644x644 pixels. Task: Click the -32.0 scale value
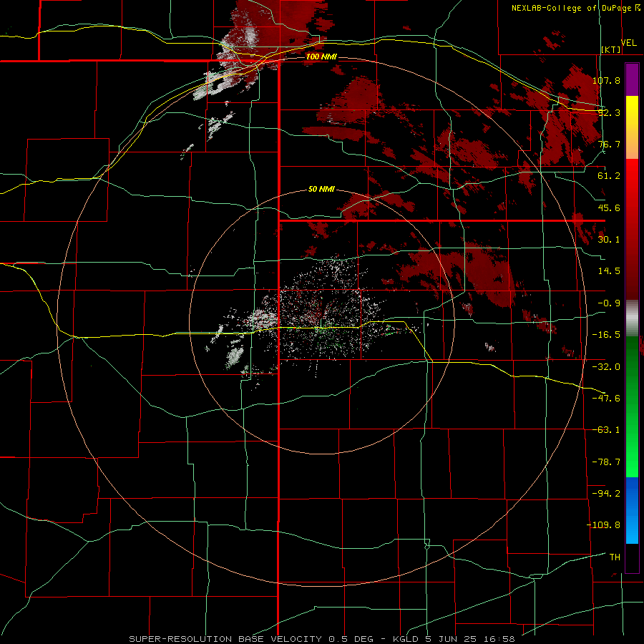[x=606, y=367]
